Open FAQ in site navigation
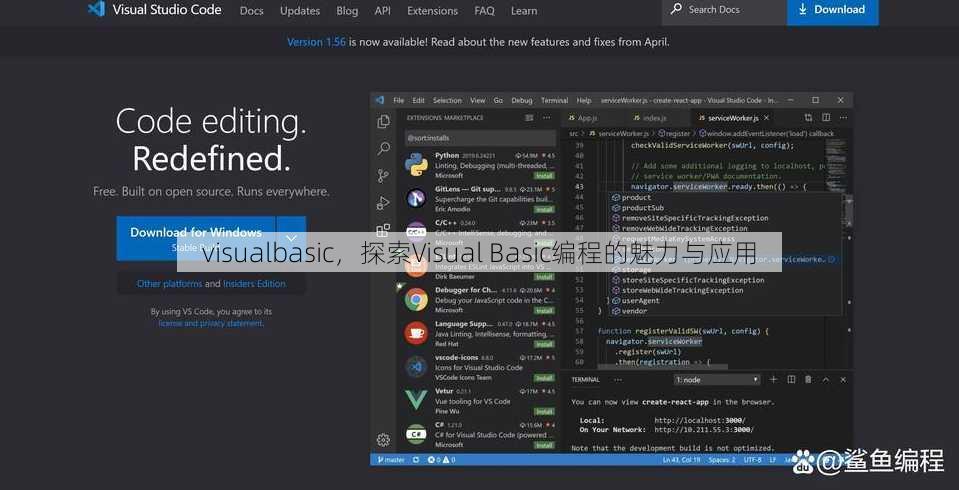959x490 pixels. tap(484, 10)
